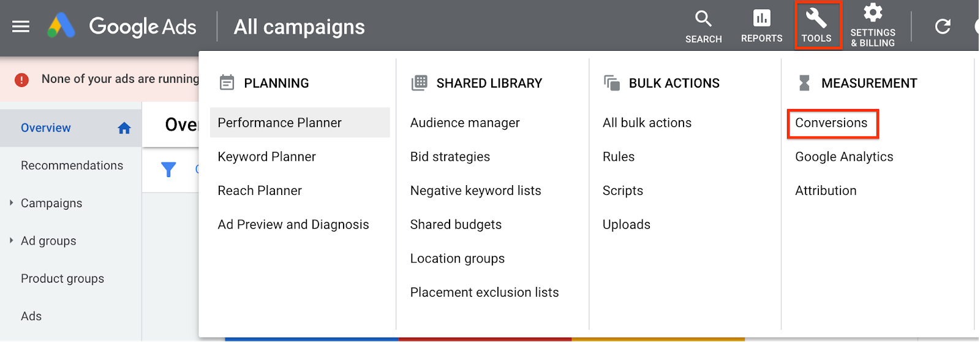The height and width of the screenshot is (342, 980).
Task: Go to Google Analytics link
Action: pos(844,157)
